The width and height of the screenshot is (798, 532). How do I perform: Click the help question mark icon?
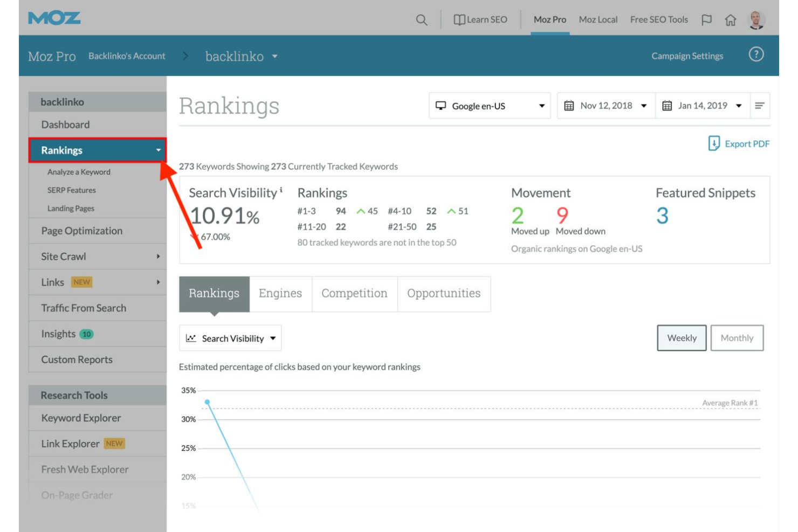click(x=756, y=54)
